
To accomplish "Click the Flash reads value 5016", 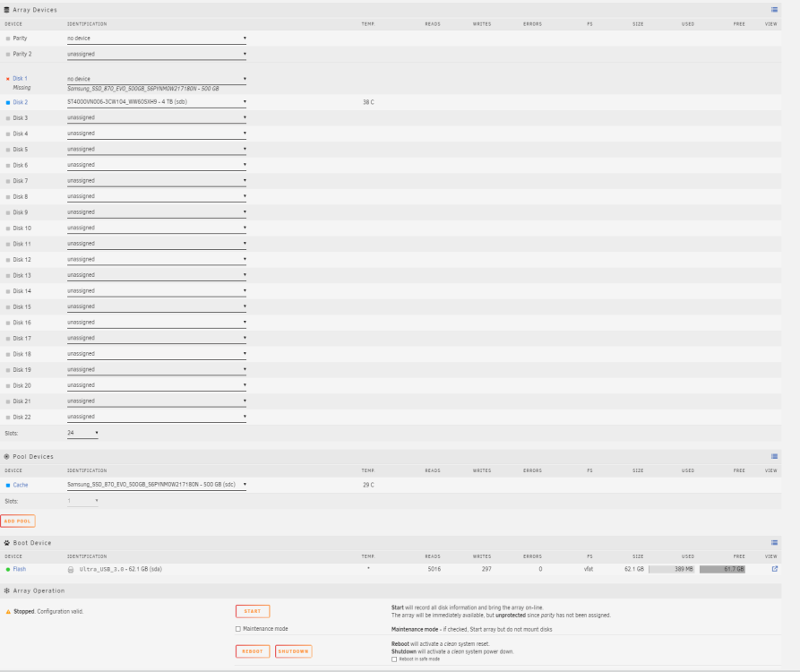I will (434, 570).
